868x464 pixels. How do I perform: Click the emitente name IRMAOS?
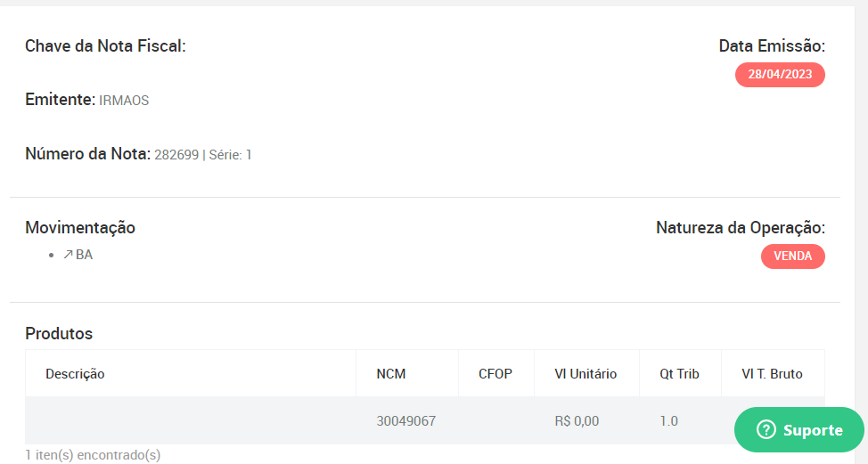pos(124,101)
